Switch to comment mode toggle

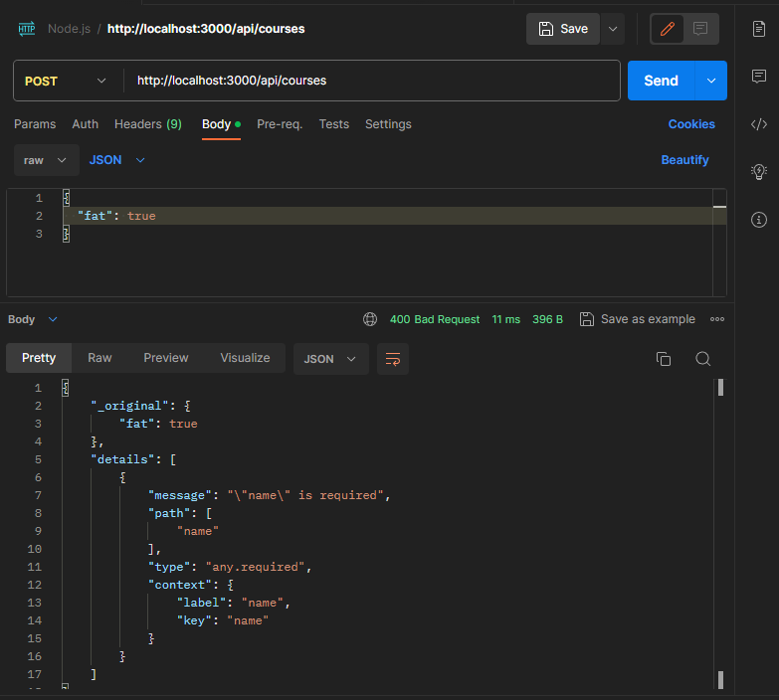click(x=700, y=29)
